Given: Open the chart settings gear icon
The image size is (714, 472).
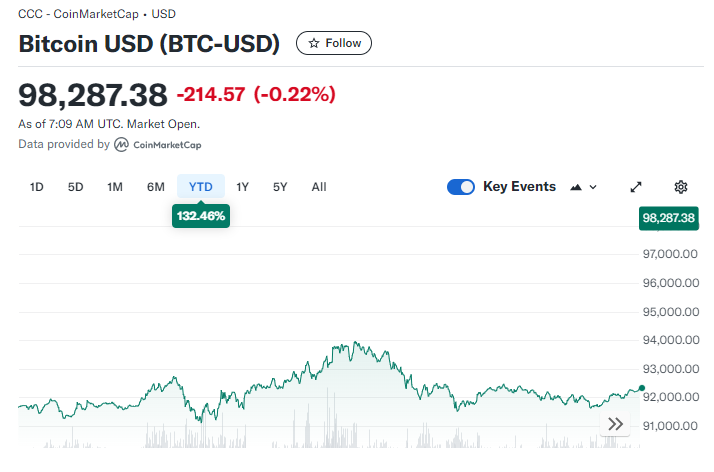Looking at the screenshot, I should pos(681,187).
